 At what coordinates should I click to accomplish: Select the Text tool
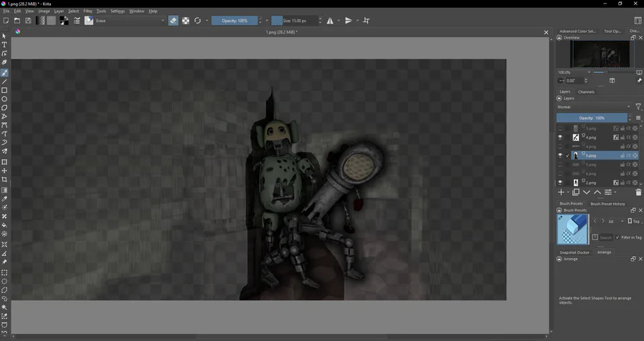[4, 45]
